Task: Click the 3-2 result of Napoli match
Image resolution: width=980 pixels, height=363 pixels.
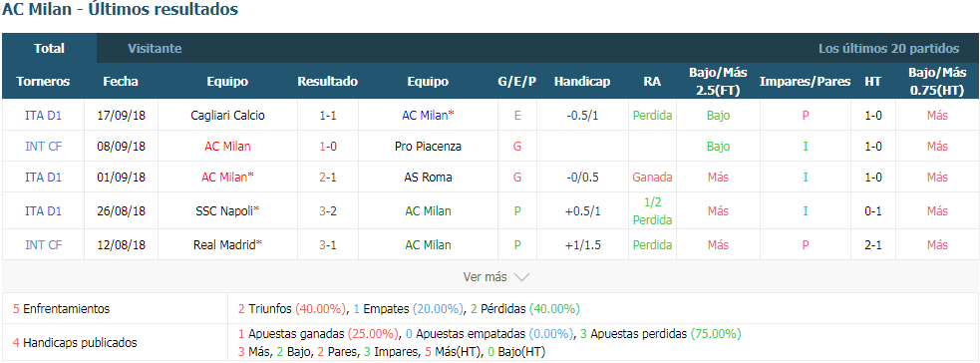Action: pyautogui.click(x=328, y=211)
